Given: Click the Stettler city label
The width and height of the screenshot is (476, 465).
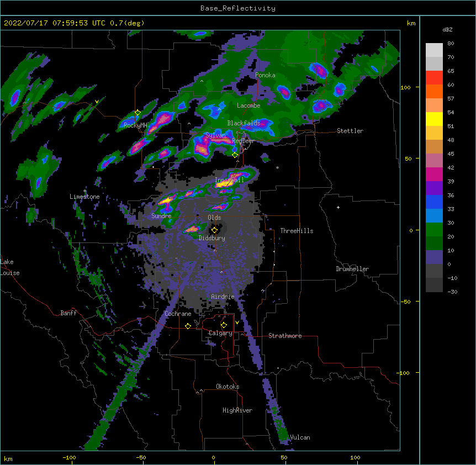Looking at the screenshot, I should pos(350,131).
